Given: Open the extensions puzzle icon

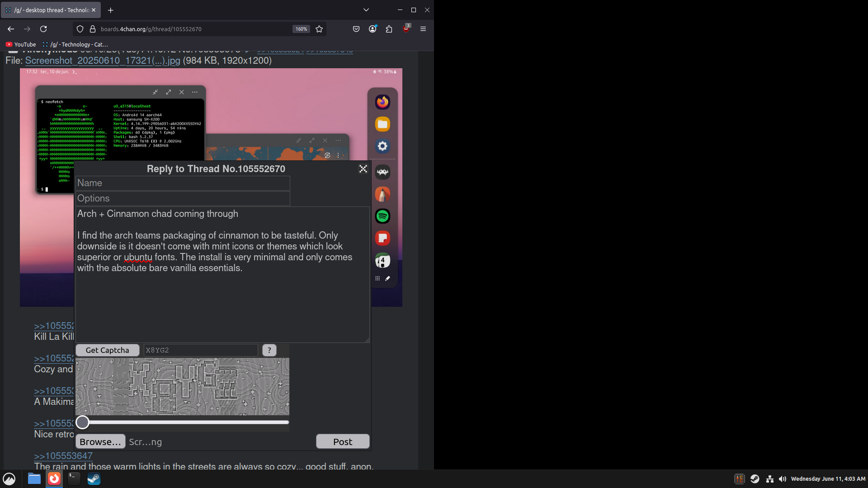Looking at the screenshot, I should [x=389, y=29].
